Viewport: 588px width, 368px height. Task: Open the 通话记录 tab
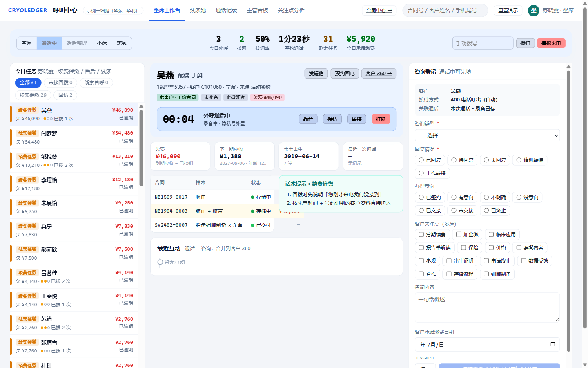(226, 10)
